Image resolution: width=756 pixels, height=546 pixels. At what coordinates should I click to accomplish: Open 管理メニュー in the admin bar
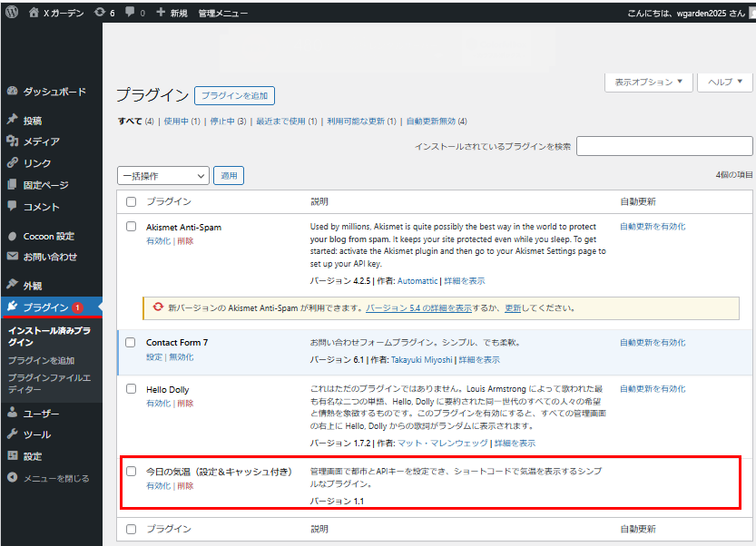222,13
